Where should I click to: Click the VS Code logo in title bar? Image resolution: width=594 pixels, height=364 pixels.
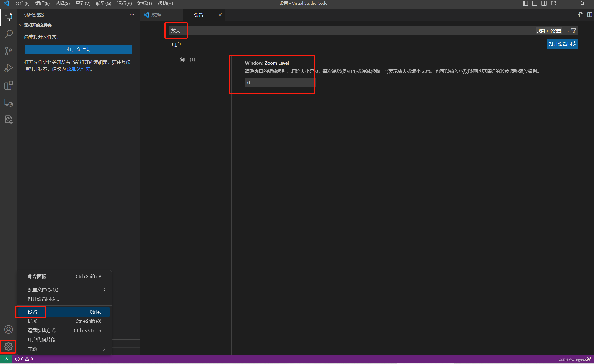tap(6, 3)
